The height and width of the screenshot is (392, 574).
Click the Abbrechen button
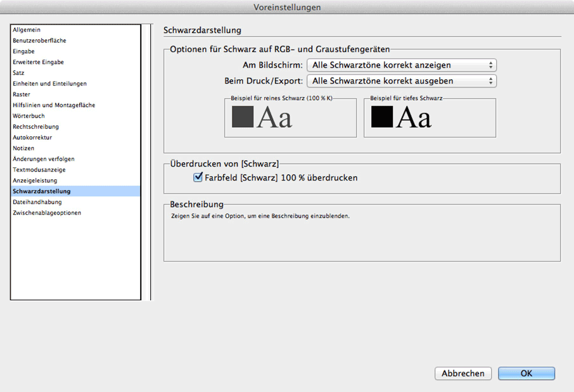[463, 374]
